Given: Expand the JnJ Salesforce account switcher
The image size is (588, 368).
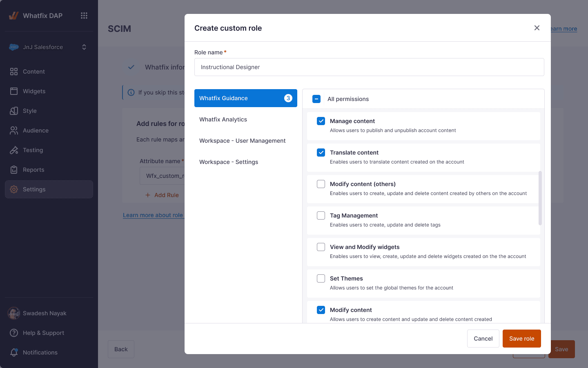Looking at the screenshot, I should pyautogui.click(x=84, y=47).
